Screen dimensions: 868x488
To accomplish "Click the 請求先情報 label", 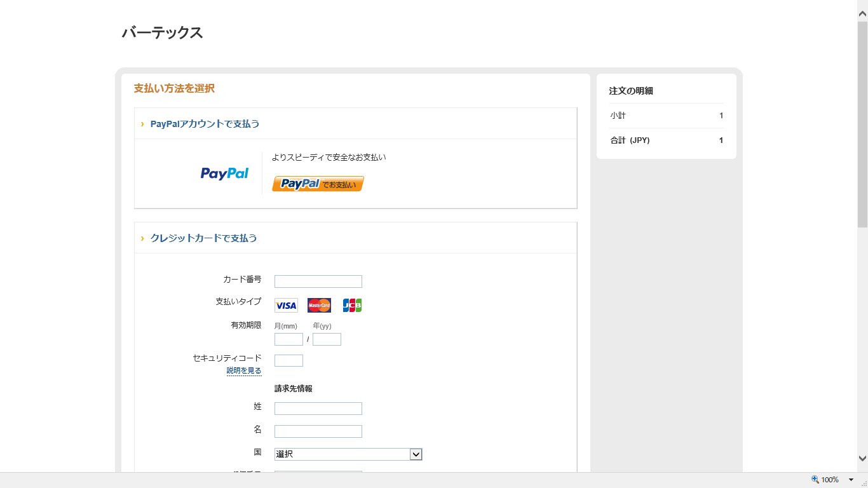I will pyautogui.click(x=293, y=388).
